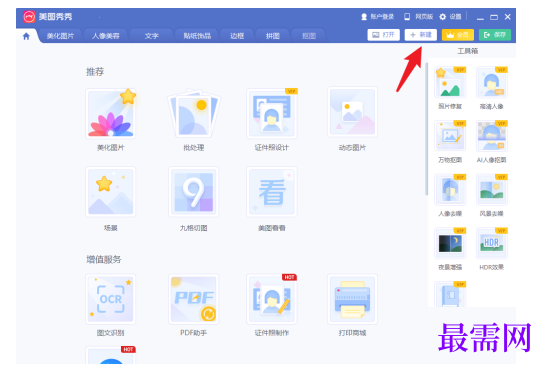Screen dimensions: 550x369
Task: Open 高清人像 in the toolbox
Action: 492,82
